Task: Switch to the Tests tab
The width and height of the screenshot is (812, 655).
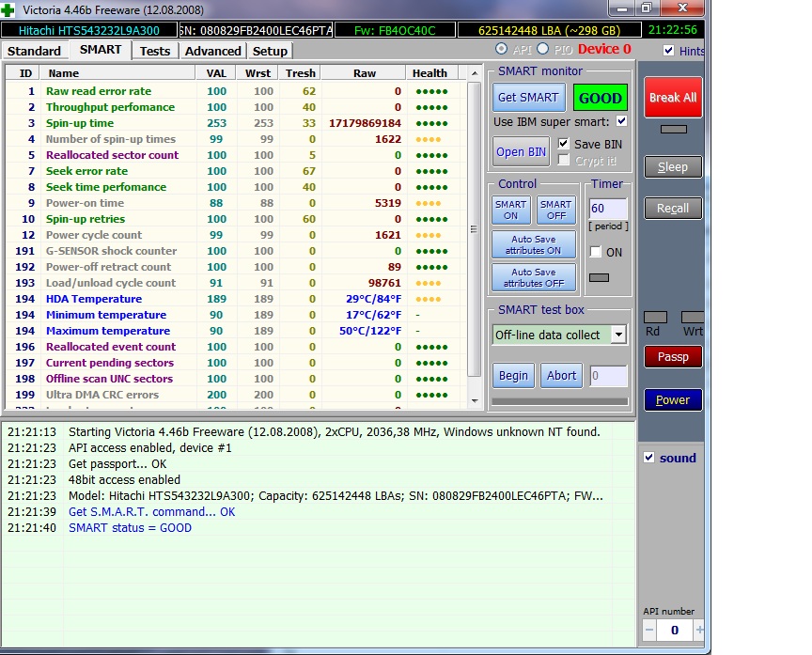Action: (x=155, y=51)
